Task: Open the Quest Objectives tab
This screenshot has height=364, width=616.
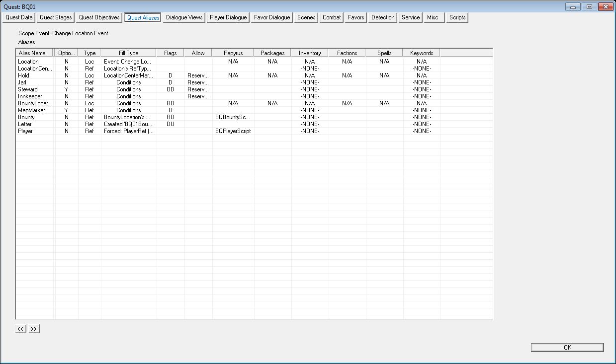Action: (x=99, y=17)
